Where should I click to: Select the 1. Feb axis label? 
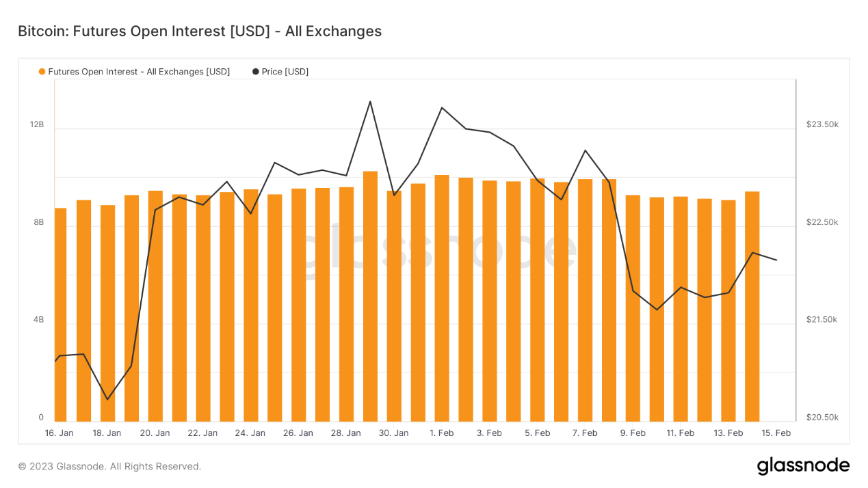coord(440,433)
